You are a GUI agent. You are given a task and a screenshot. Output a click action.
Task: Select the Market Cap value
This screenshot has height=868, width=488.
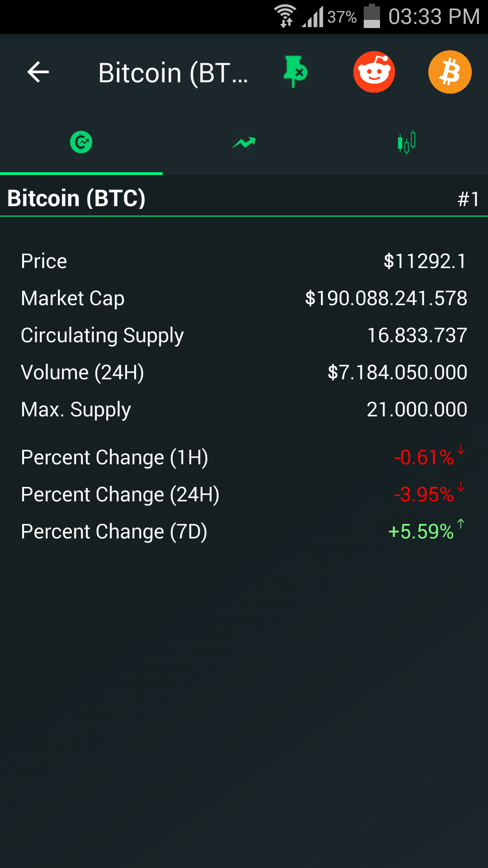[386, 298]
